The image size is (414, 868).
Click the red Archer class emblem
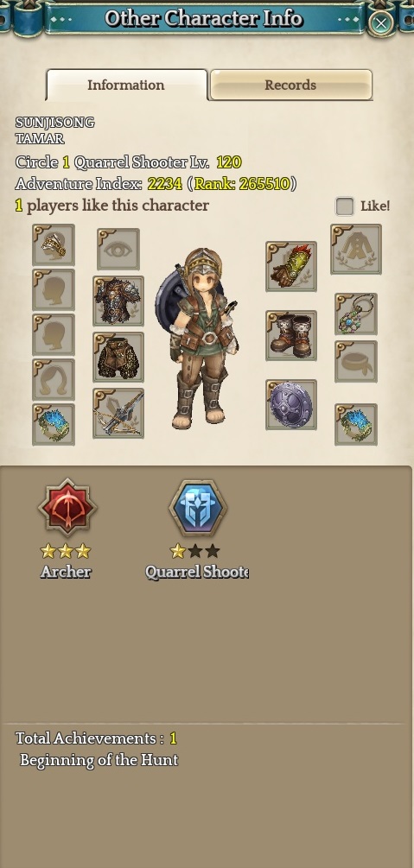(67, 508)
